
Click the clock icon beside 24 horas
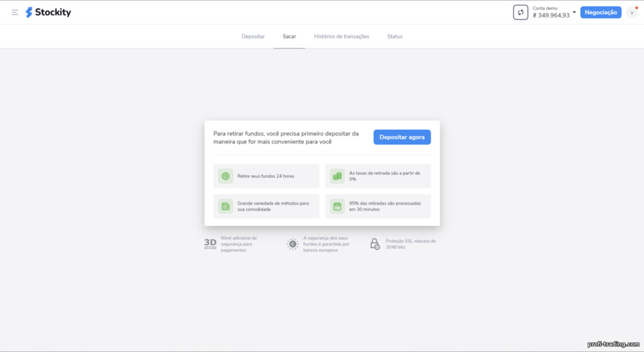pyautogui.click(x=225, y=176)
